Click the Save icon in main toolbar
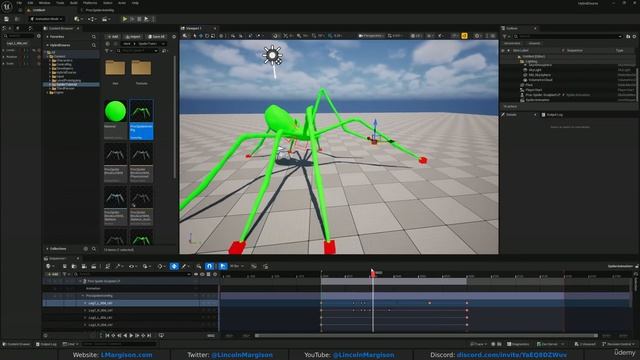The height and width of the screenshot is (360, 640). tap(7, 19)
